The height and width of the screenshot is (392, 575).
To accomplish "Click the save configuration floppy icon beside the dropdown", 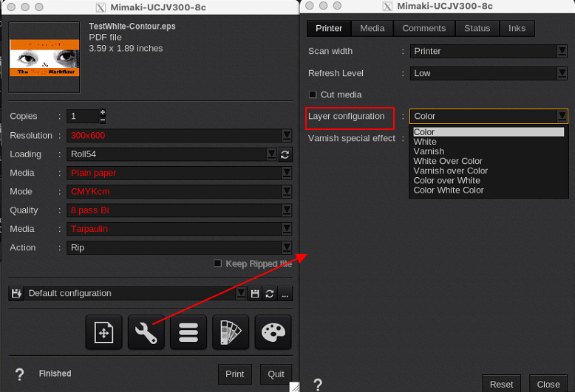I will 255,294.
